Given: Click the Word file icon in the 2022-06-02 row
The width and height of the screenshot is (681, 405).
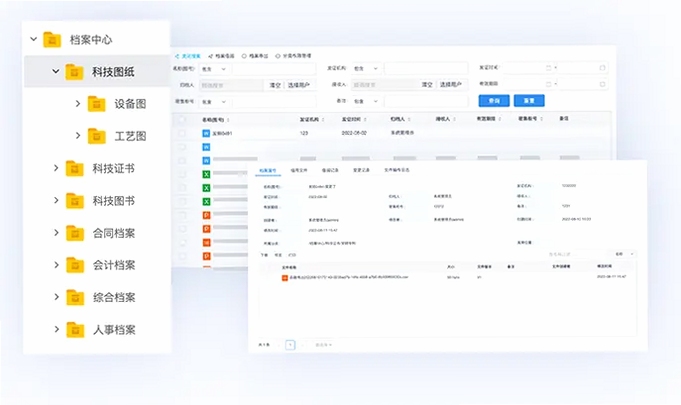Looking at the screenshot, I should pyautogui.click(x=206, y=133).
